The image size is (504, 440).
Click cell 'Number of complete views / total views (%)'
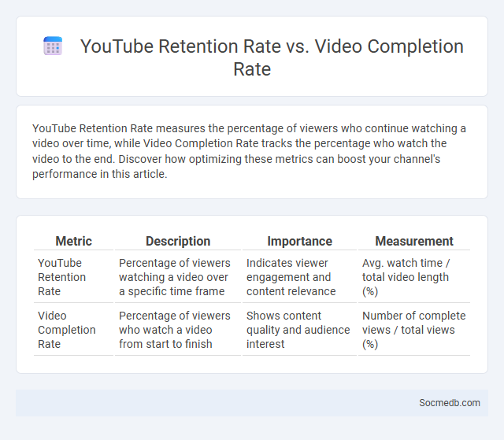[x=414, y=330]
